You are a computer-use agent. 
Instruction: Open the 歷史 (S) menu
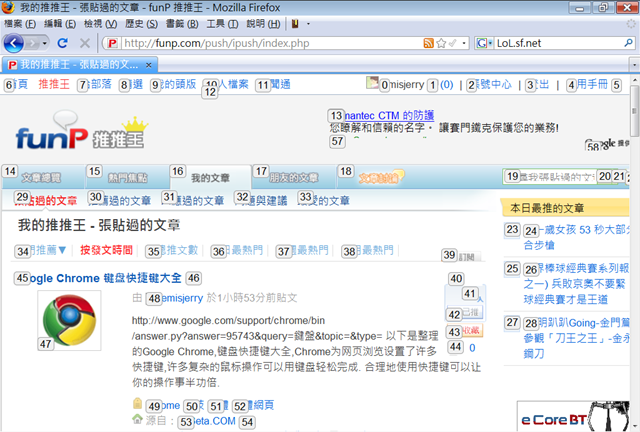coord(141,24)
